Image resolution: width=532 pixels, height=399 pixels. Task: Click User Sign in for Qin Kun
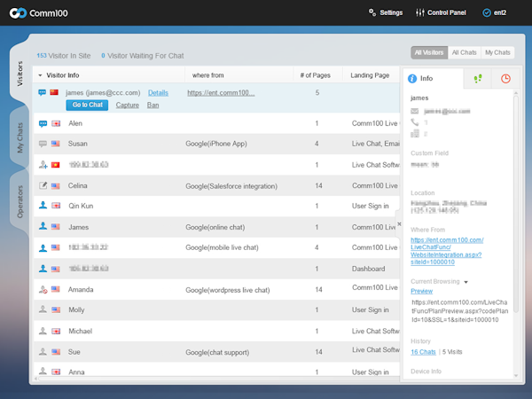[x=370, y=206]
